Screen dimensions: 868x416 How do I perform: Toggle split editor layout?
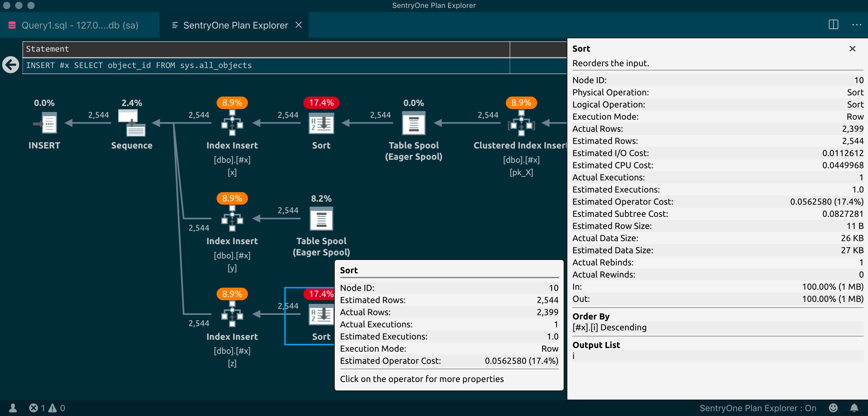pos(833,25)
